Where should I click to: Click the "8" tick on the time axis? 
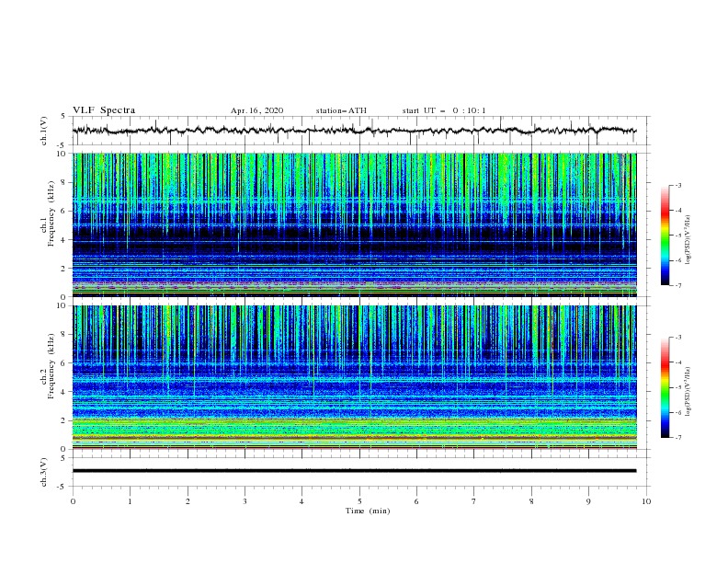(x=531, y=501)
